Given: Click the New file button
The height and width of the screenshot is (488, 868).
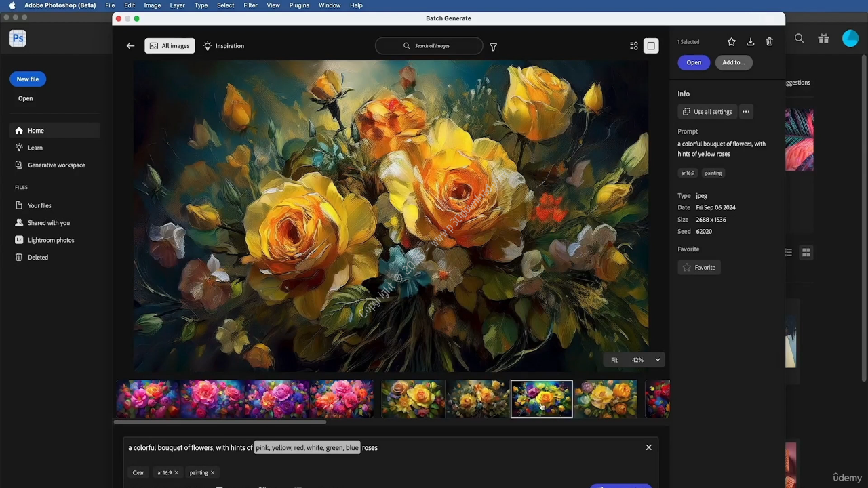Looking at the screenshot, I should coord(28,79).
